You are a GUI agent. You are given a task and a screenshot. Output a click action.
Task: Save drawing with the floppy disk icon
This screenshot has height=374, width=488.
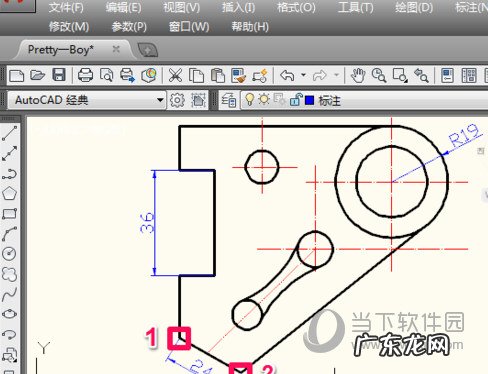coord(59,75)
